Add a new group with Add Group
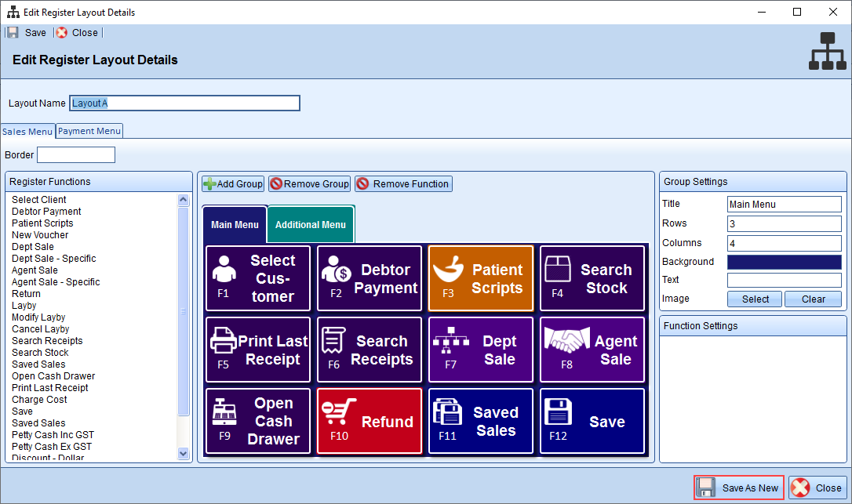852x504 pixels. click(x=232, y=183)
